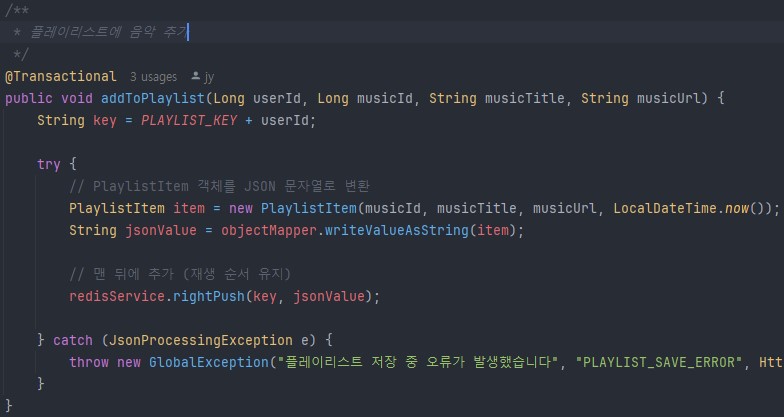Click the author person icon beside jy
784x417 pixels.
[x=195, y=76]
